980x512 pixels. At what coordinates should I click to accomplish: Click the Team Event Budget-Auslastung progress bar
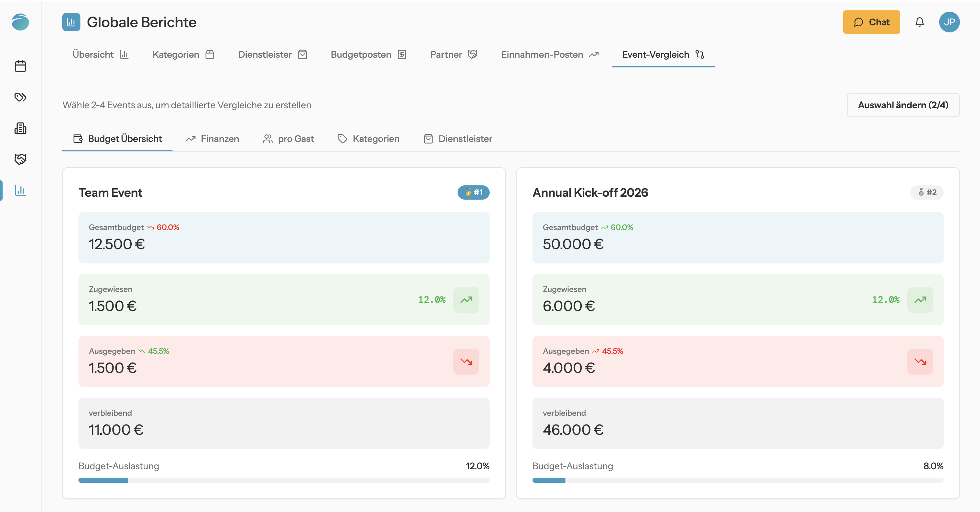pyautogui.click(x=284, y=480)
